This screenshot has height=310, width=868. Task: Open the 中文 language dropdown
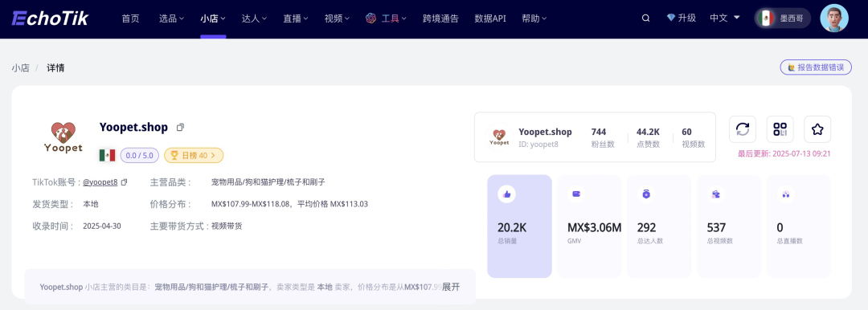click(725, 18)
